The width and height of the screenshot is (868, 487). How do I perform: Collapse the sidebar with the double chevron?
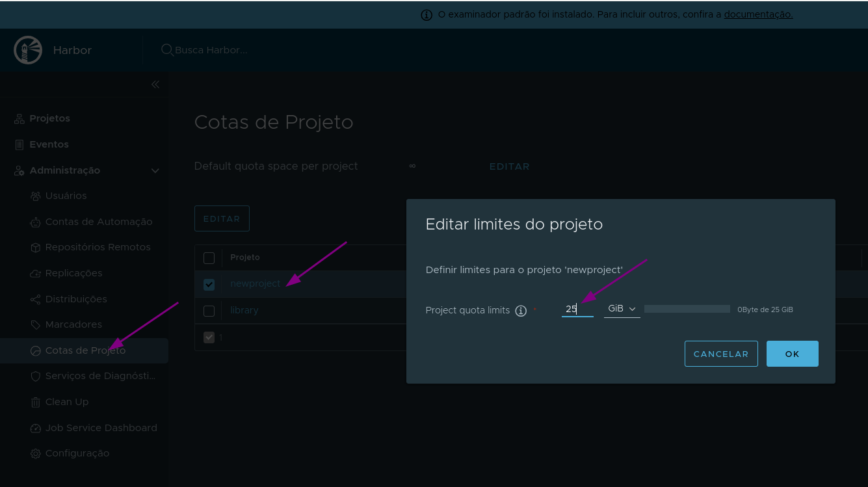[x=155, y=84]
